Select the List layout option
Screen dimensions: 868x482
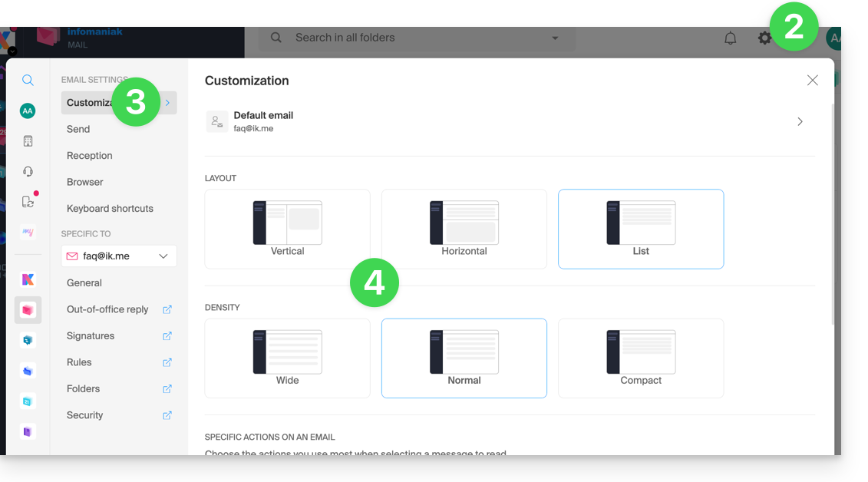tap(641, 229)
